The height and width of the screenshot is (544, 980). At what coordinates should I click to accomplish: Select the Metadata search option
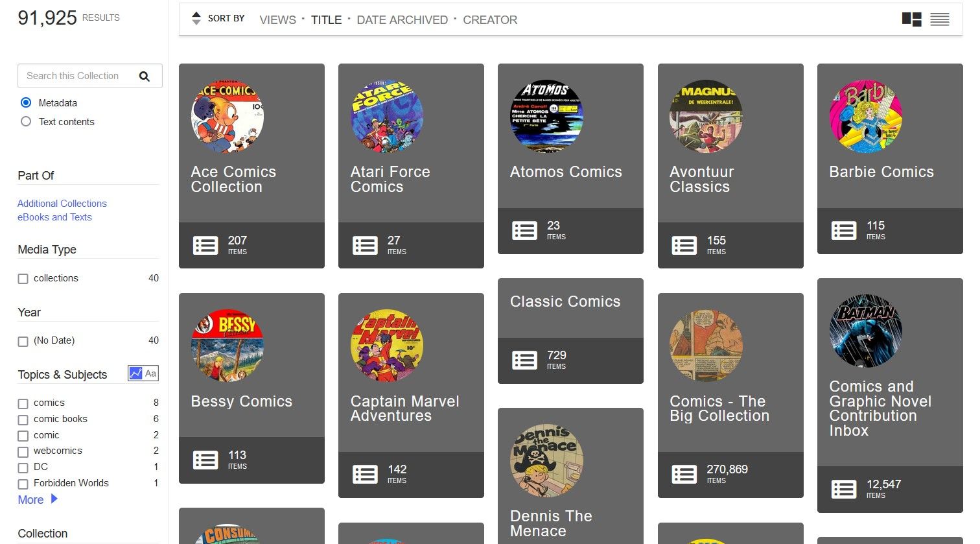tap(26, 102)
